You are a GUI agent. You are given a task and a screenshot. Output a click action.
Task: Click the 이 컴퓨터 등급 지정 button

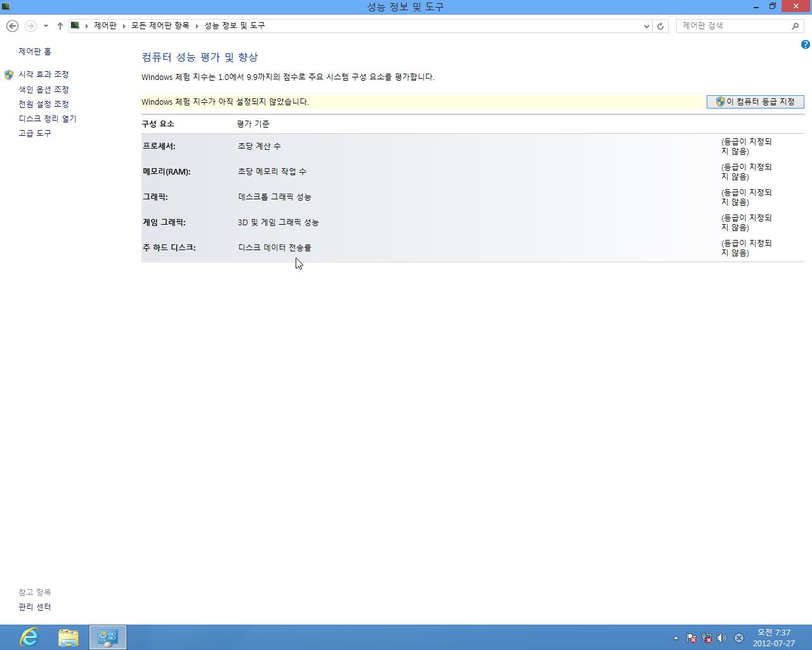(756, 102)
